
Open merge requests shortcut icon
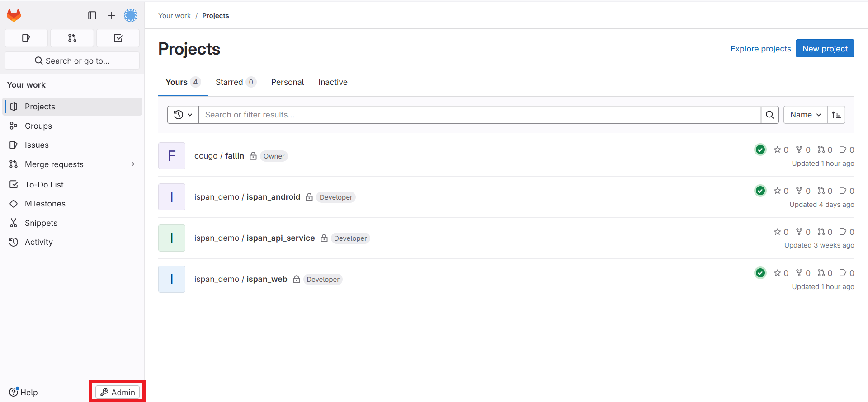[x=72, y=38]
